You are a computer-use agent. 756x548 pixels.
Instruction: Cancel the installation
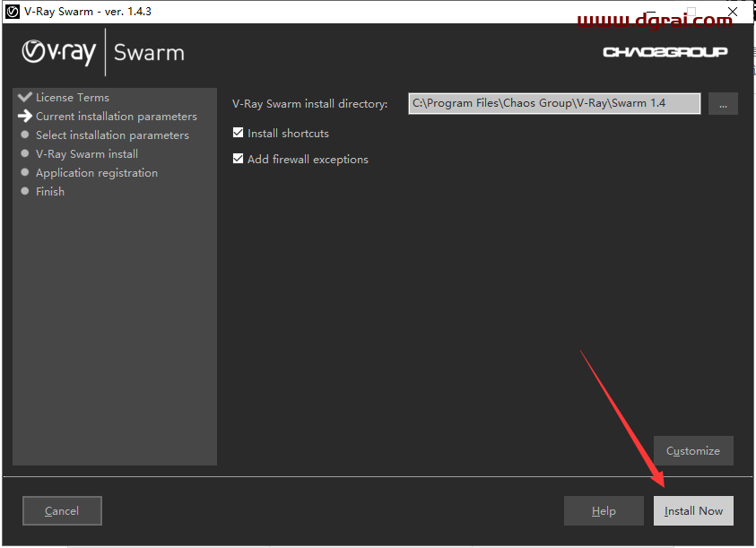click(x=62, y=511)
